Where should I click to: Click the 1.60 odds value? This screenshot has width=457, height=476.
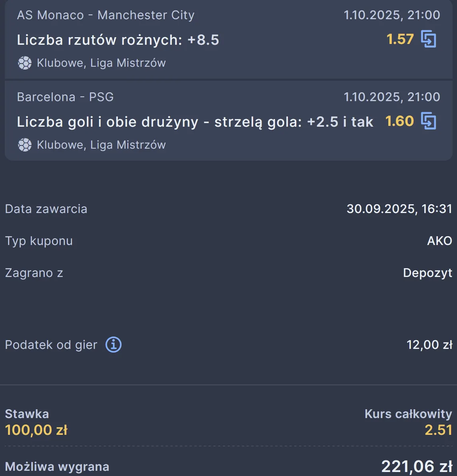click(399, 121)
